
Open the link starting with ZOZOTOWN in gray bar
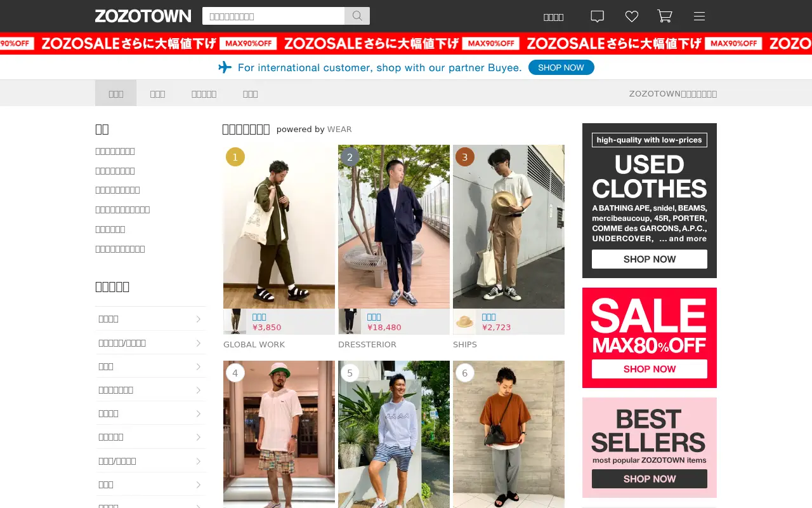(673, 93)
